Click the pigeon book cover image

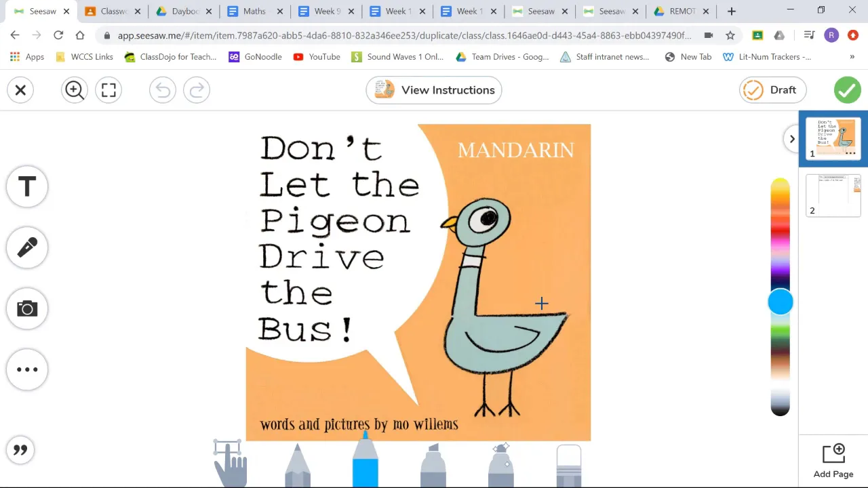(x=418, y=283)
